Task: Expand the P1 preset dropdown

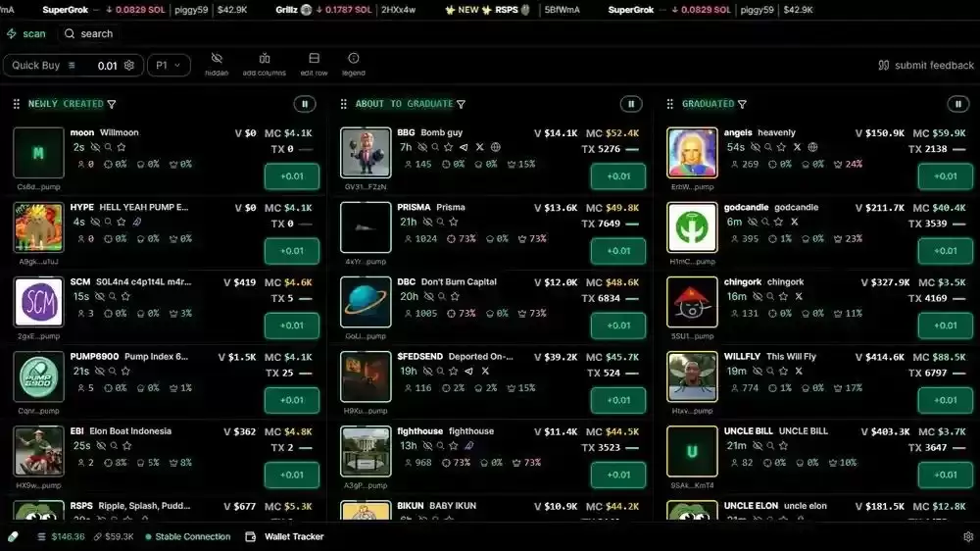Action: click(x=169, y=66)
